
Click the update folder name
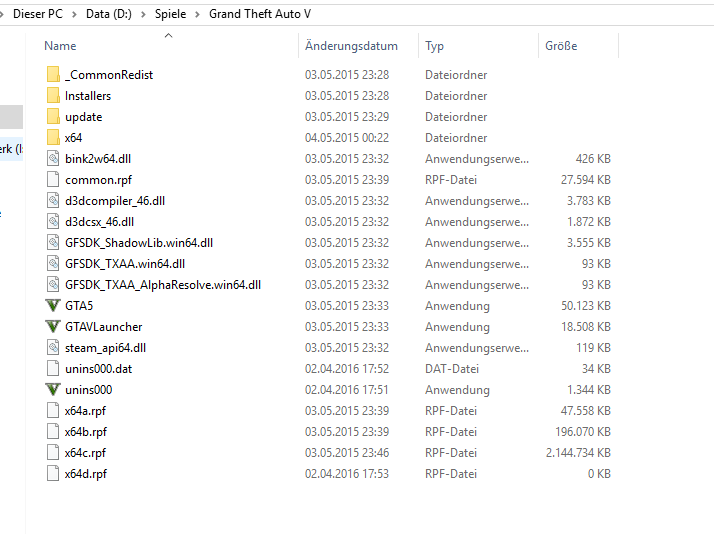[x=83, y=117]
